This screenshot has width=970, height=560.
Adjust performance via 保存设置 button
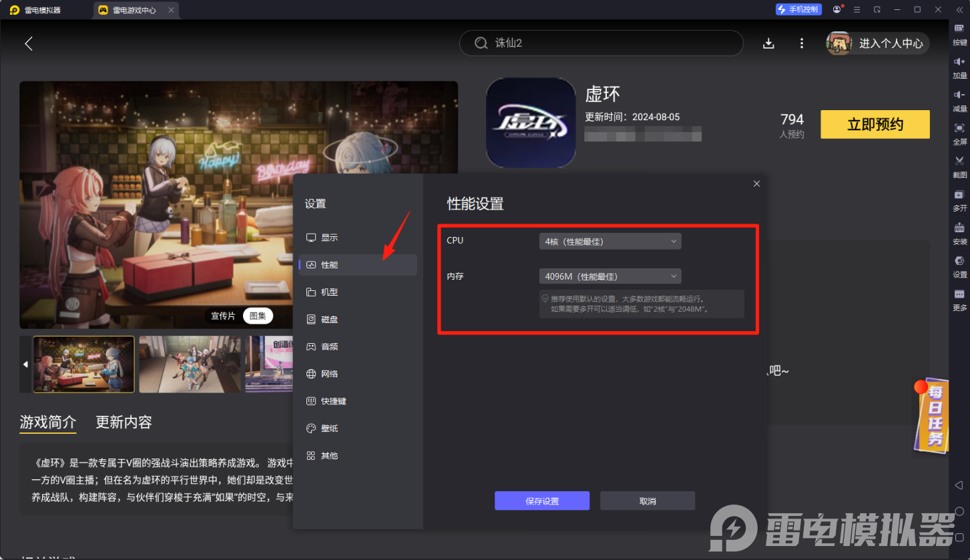pos(542,500)
